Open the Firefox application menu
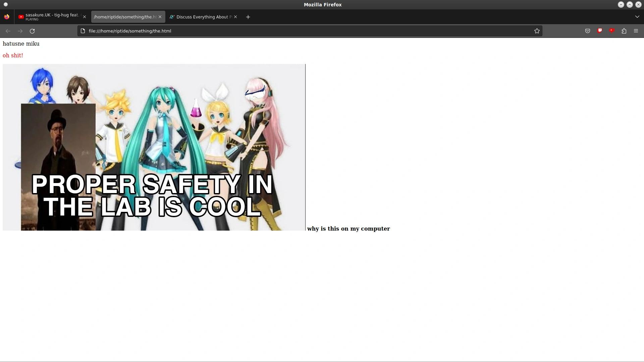Screen dimensions: 644x362 tap(636, 31)
